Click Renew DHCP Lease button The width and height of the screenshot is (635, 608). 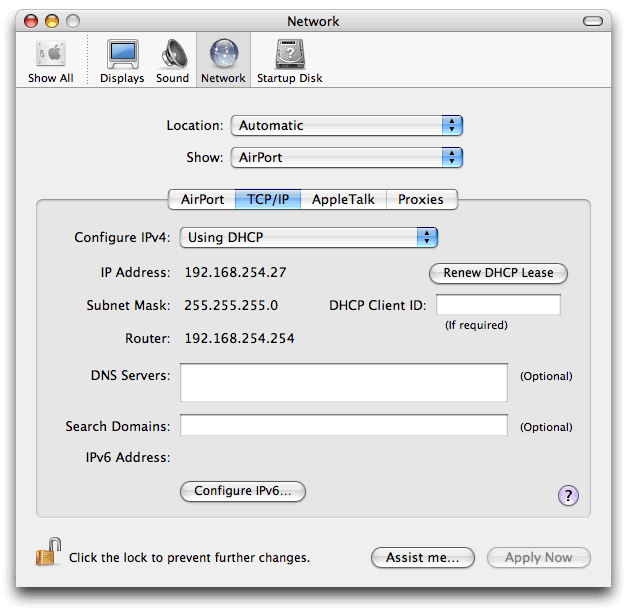[498, 273]
